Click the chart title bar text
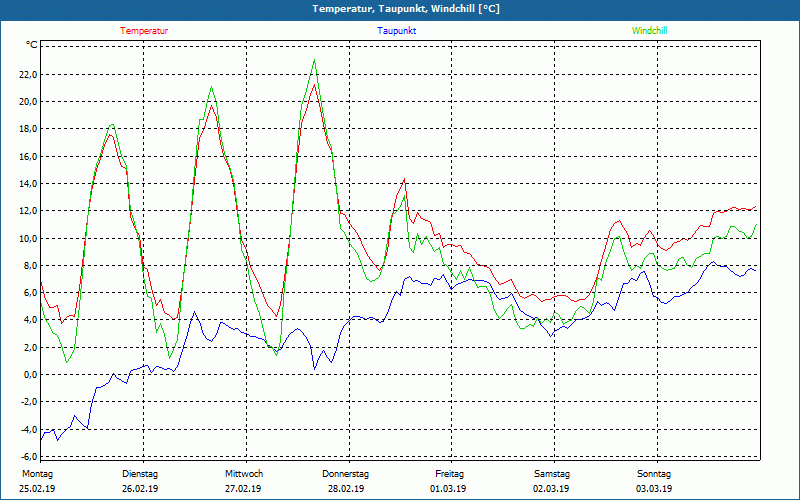The height and width of the screenshot is (500, 800). [x=406, y=9]
